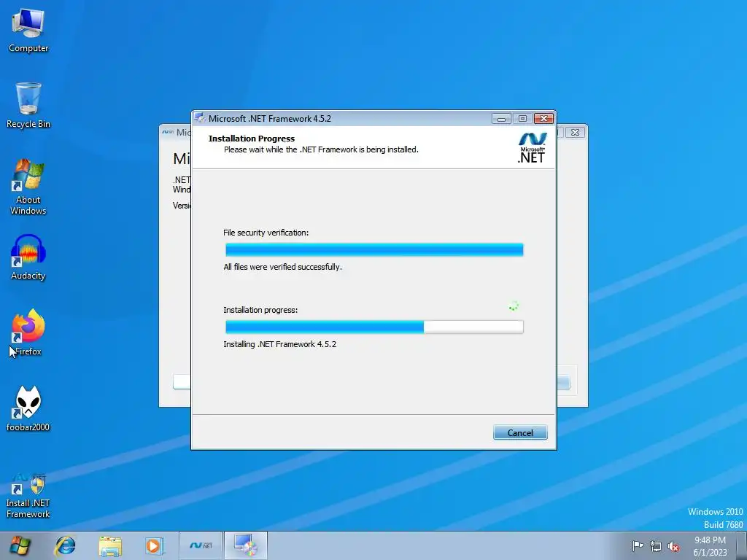Minimize the .NET Framework 4.5.2 dialog
The image size is (747, 560).
(501, 119)
